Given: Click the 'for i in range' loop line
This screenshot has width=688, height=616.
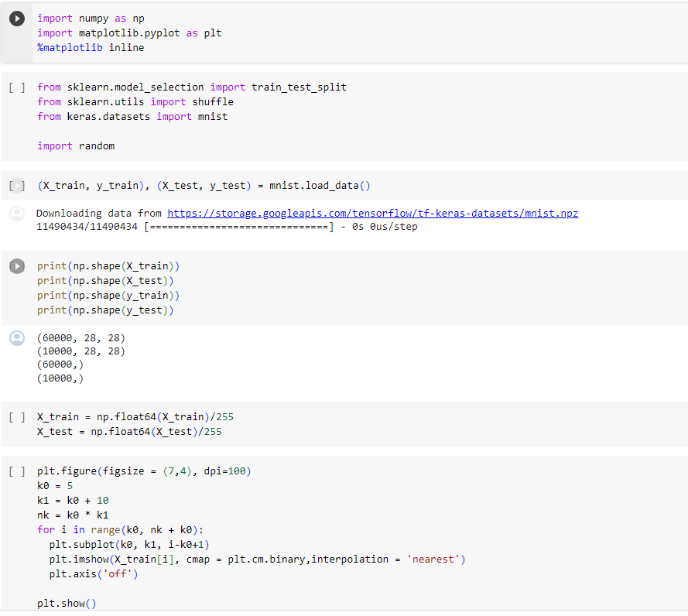Looking at the screenshot, I should click(121, 529).
